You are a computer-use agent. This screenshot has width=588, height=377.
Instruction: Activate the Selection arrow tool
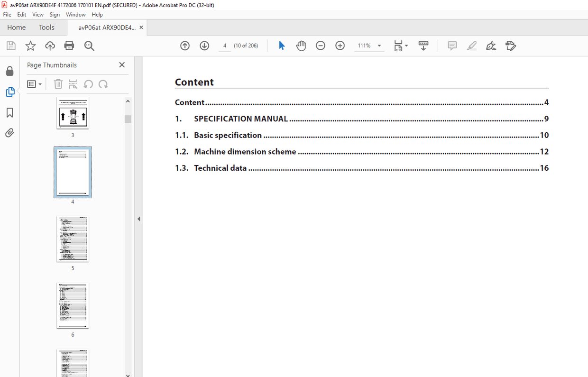(x=282, y=46)
